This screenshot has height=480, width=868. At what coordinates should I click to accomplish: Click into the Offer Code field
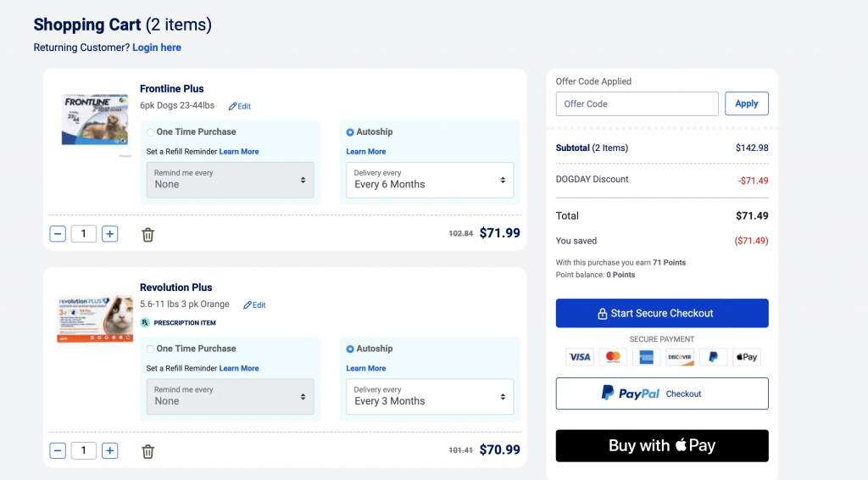pyautogui.click(x=637, y=103)
